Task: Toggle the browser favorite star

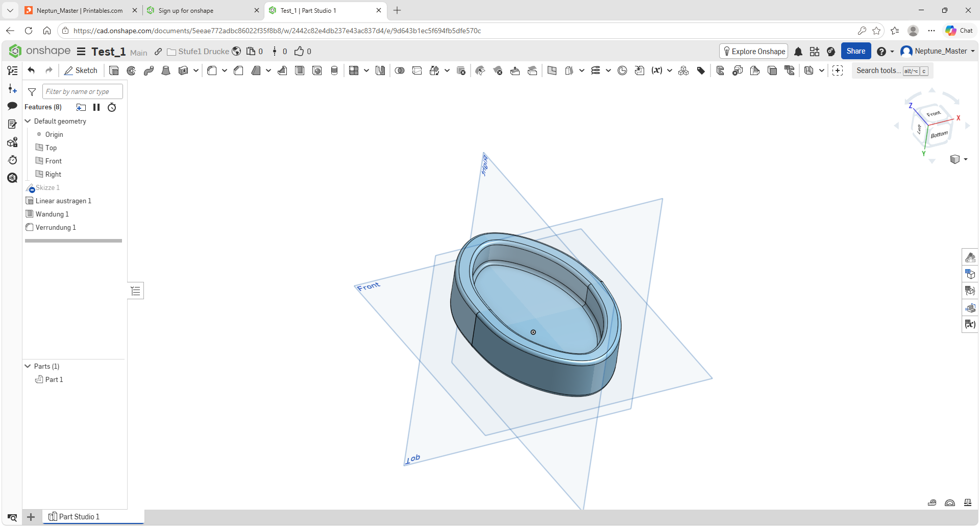Action: click(x=876, y=31)
